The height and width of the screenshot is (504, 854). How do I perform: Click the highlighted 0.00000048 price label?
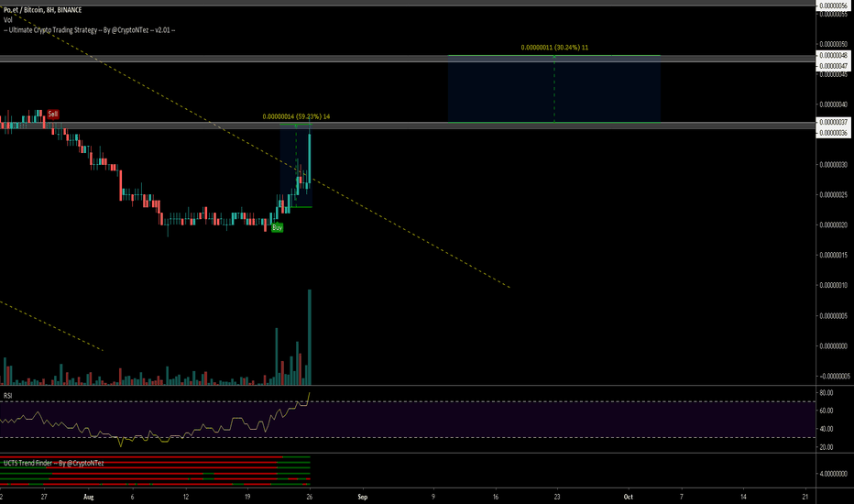(833, 56)
